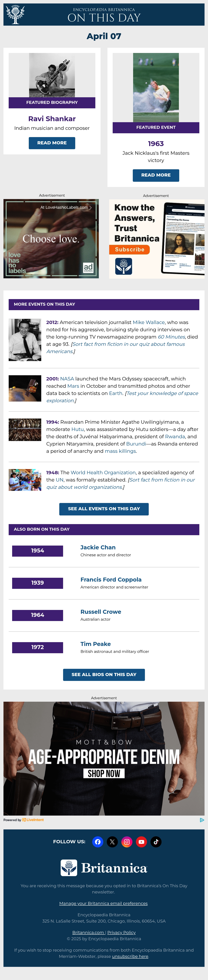
Task: Click the unsubscribe here link
Action: (130, 956)
